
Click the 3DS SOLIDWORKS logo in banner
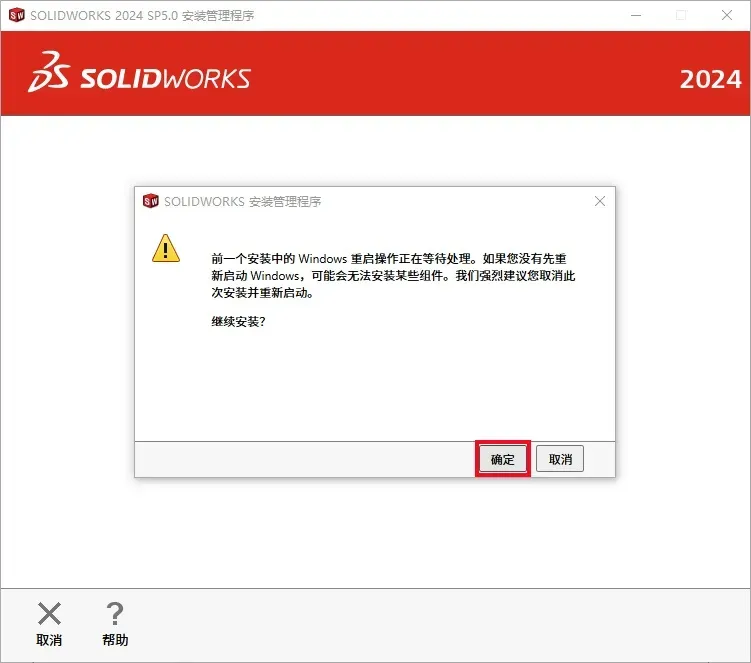[x=139, y=72]
